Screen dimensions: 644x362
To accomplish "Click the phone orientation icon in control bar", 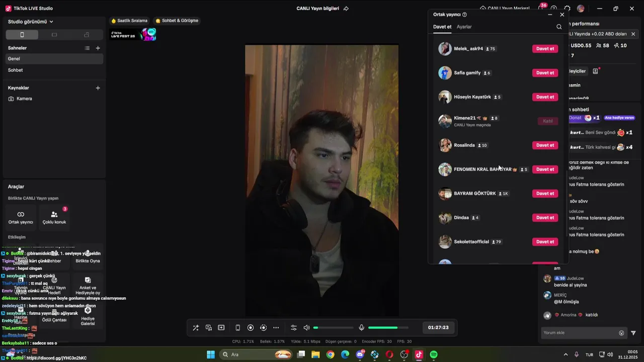I will point(238,328).
